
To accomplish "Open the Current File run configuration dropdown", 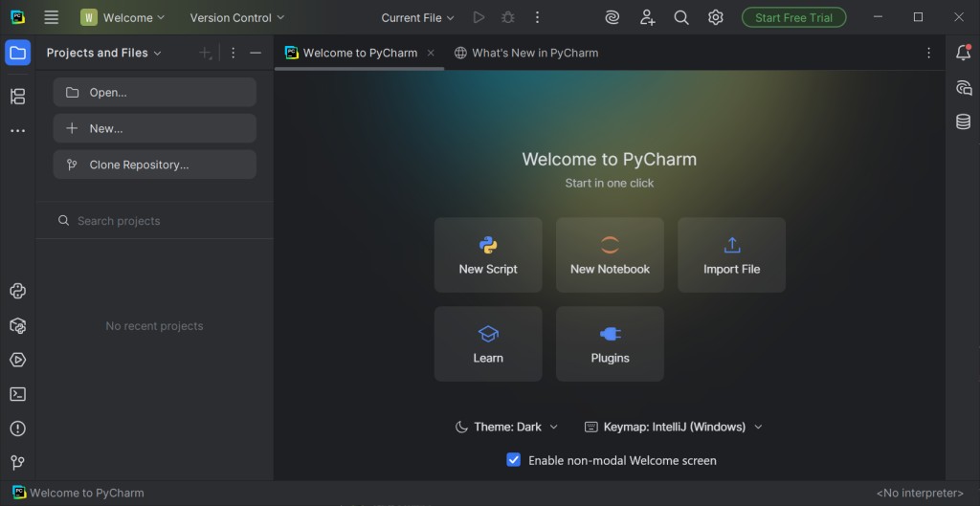I will [418, 17].
